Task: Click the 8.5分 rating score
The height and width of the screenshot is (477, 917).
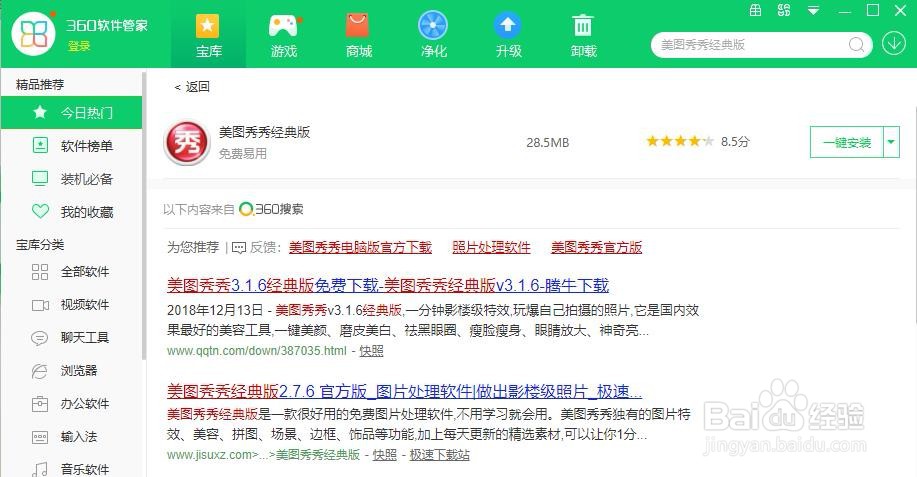Action: pos(735,141)
